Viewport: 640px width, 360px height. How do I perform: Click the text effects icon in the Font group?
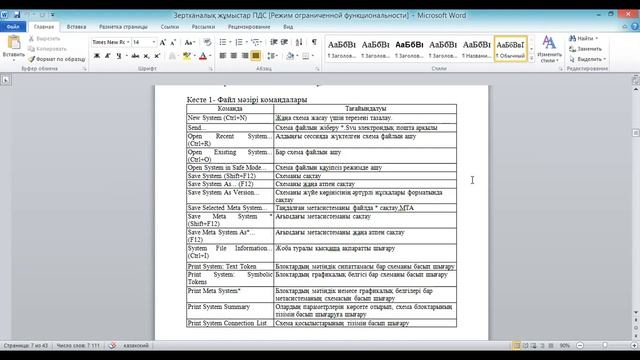(x=173, y=56)
